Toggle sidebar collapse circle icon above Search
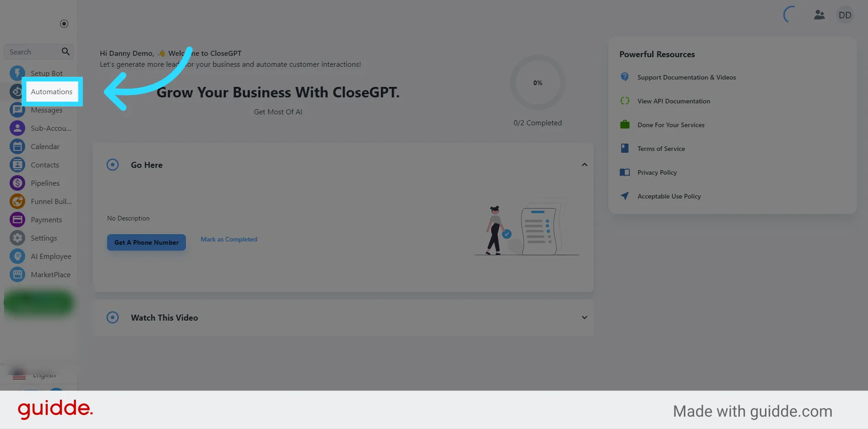Image resolution: width=868 pixels, height=429 pixels. click(x=64, y=24)
